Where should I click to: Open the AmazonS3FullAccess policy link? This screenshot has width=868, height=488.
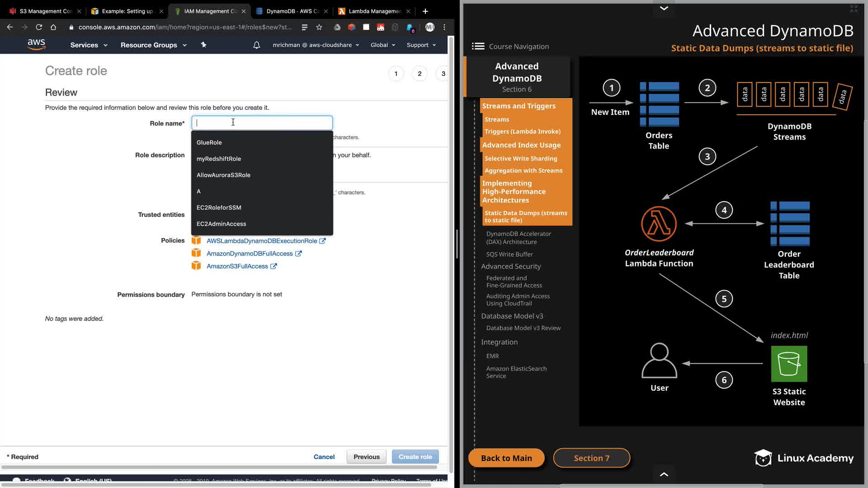tap(237, 266)
